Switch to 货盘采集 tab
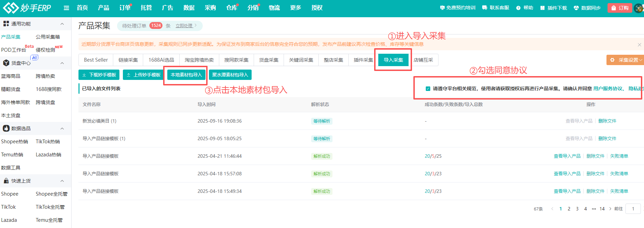644x228 pixels. pos(268,60)
